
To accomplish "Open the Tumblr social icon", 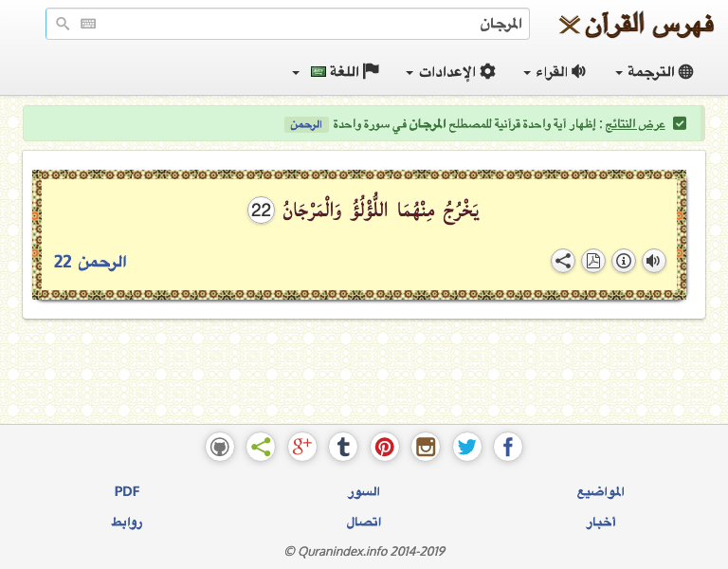I will pyautogui.click(x=343, y=447).
